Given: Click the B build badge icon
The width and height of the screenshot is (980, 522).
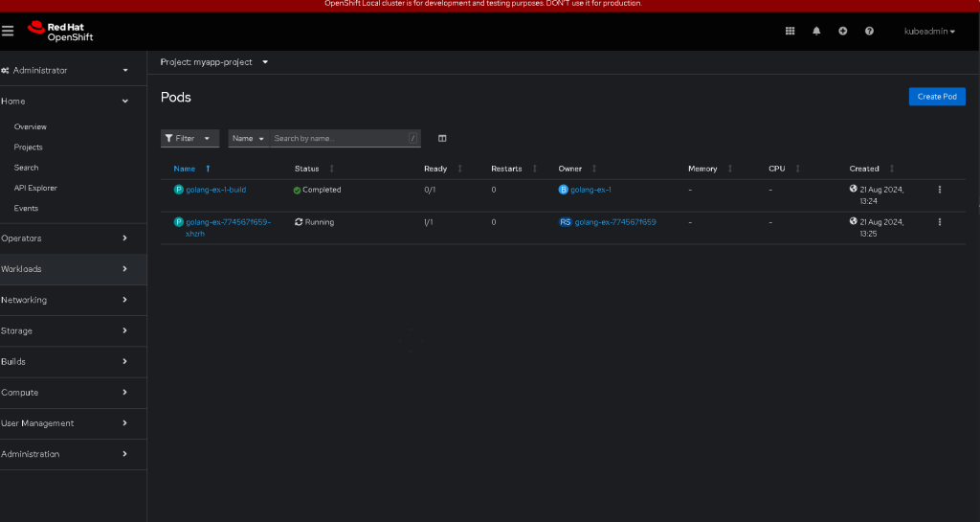Looking at the screenshot, I should [x=563, y=190].
